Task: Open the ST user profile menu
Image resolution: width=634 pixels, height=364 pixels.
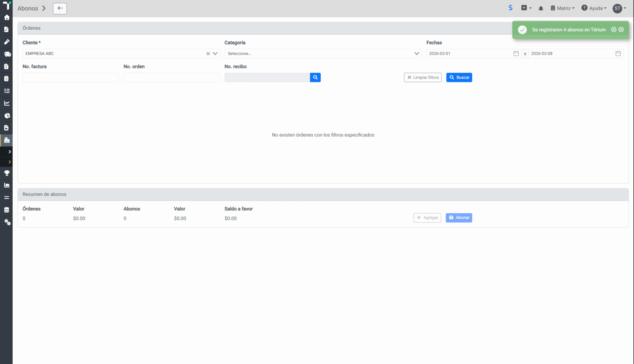Action: (x=620, y=8)
